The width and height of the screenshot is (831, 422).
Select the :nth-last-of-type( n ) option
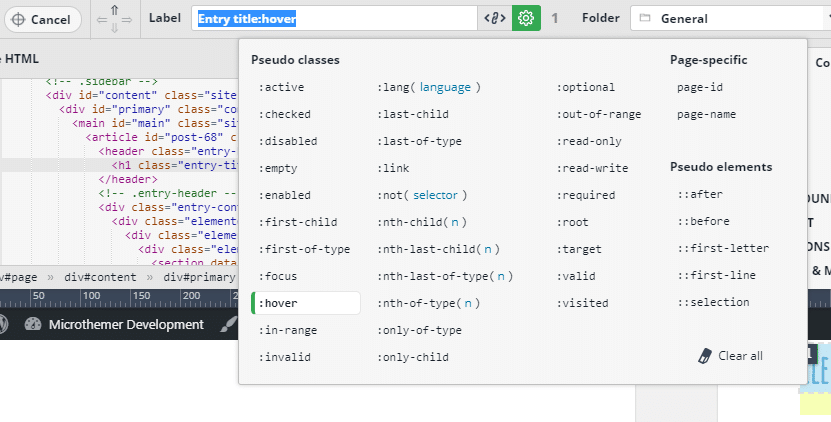[445, 277]
